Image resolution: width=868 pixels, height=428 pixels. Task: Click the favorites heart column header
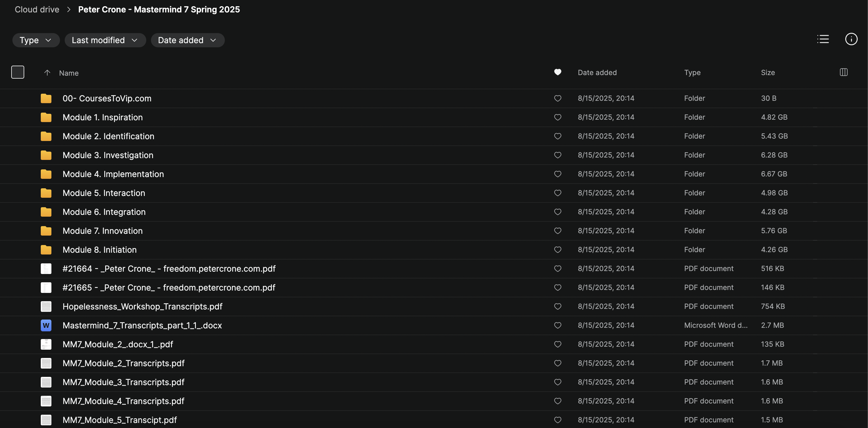557,72
